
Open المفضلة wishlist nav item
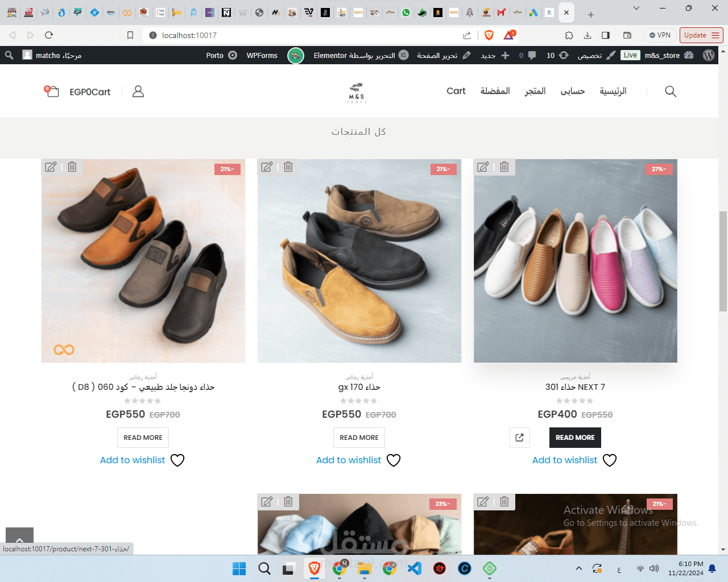point(495,91)
